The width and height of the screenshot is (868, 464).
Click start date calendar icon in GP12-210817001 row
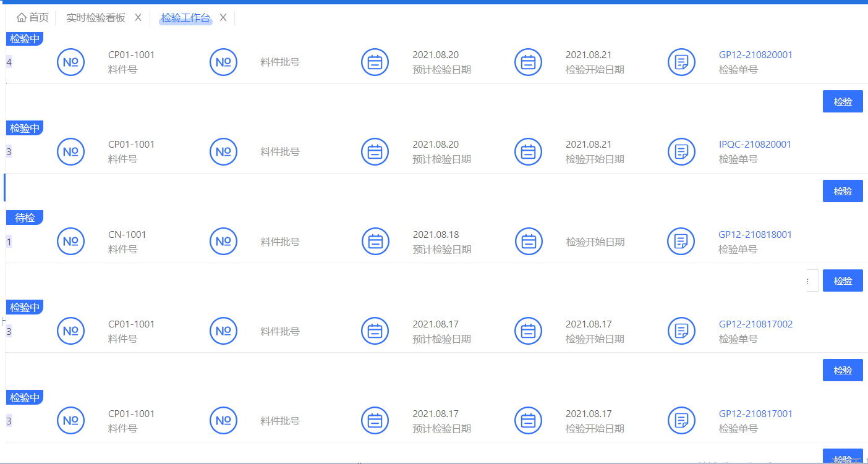point(529,421)
